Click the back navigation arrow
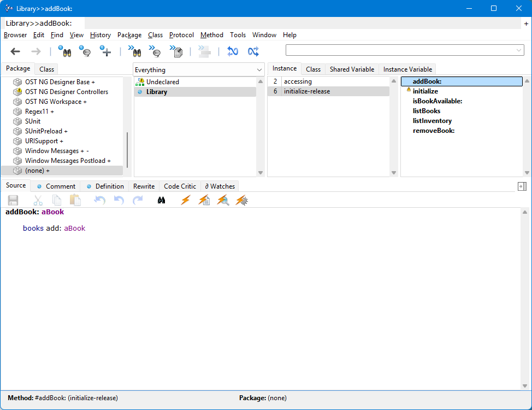 click(15, 51)
